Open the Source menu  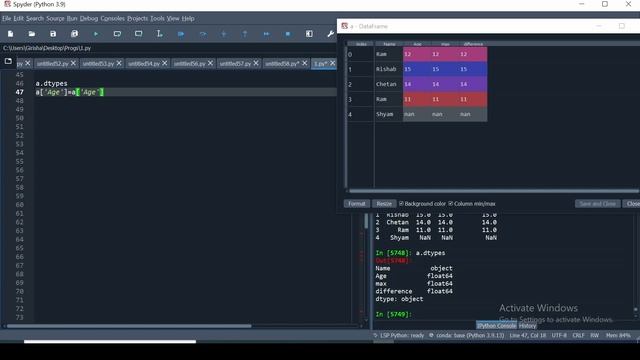(x=55, y=18)
